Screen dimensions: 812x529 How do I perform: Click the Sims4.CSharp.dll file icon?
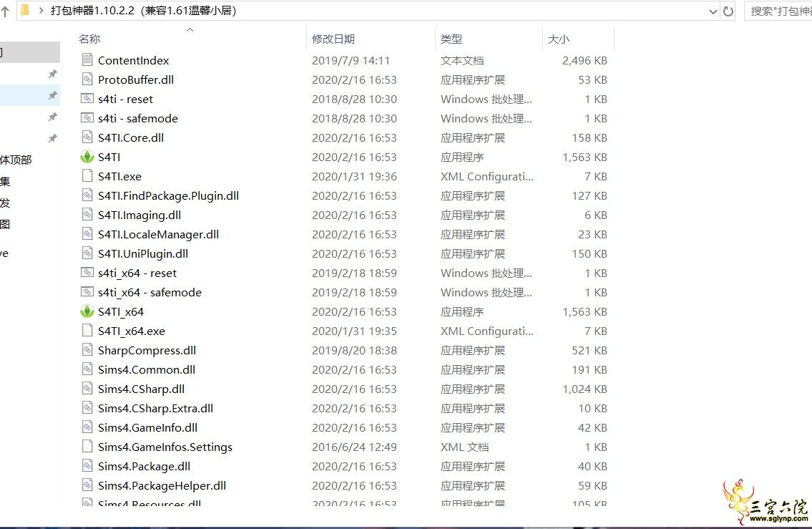pos(87,389)
